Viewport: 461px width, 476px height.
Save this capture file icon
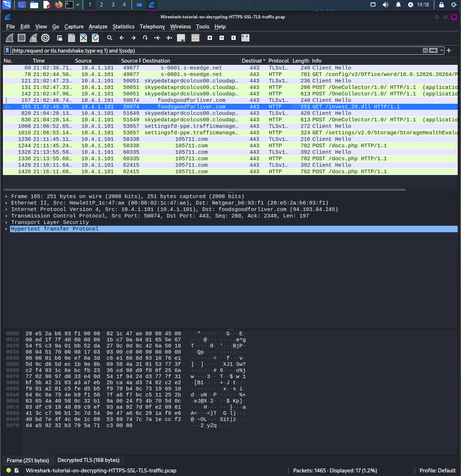[x=72, y=38]
